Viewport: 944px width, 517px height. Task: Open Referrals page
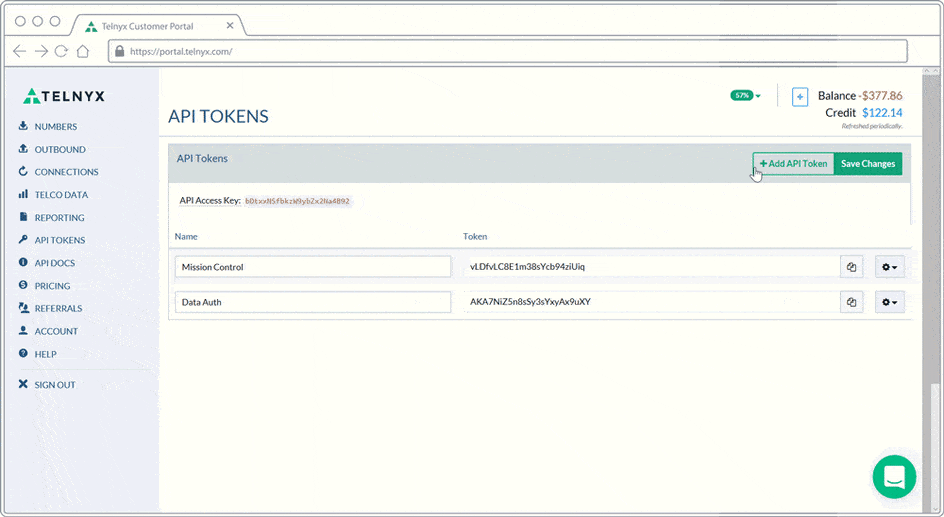coord(58,308)
